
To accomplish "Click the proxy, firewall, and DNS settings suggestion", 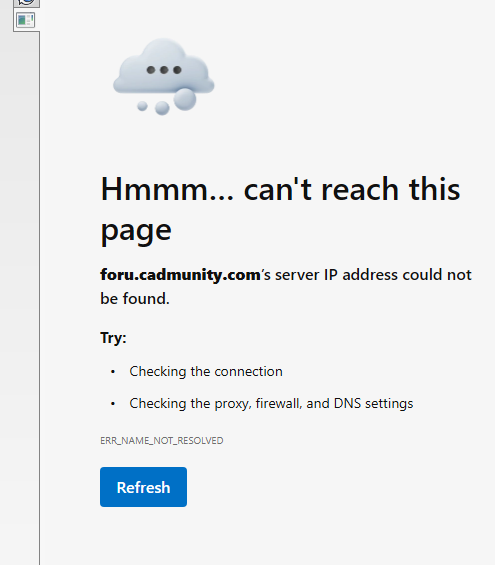I will 271,404.
